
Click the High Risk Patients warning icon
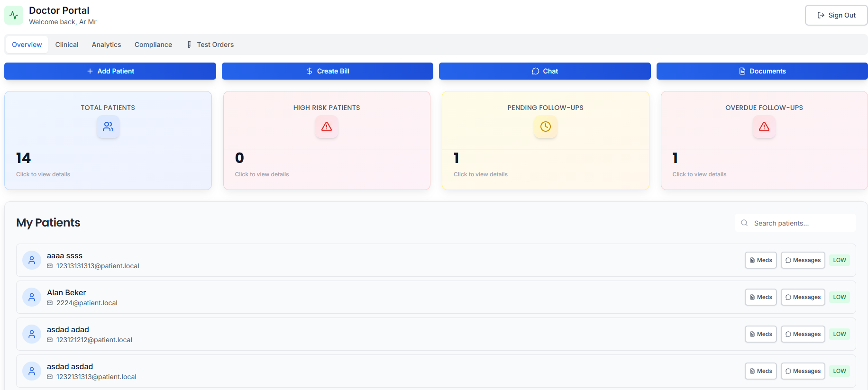point(327,127)
